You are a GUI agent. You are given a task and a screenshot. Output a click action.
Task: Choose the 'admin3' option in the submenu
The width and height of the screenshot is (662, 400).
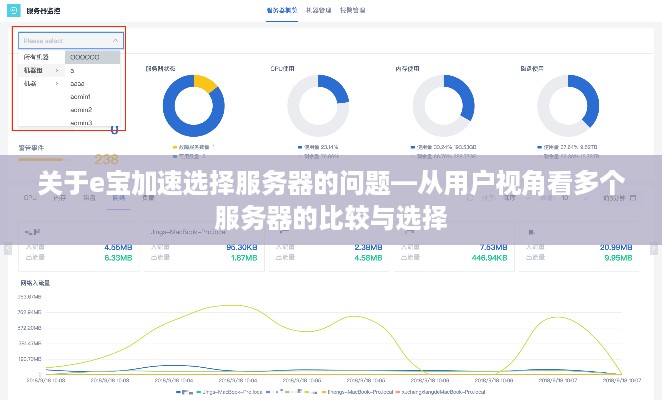click(x=81, y=123)
